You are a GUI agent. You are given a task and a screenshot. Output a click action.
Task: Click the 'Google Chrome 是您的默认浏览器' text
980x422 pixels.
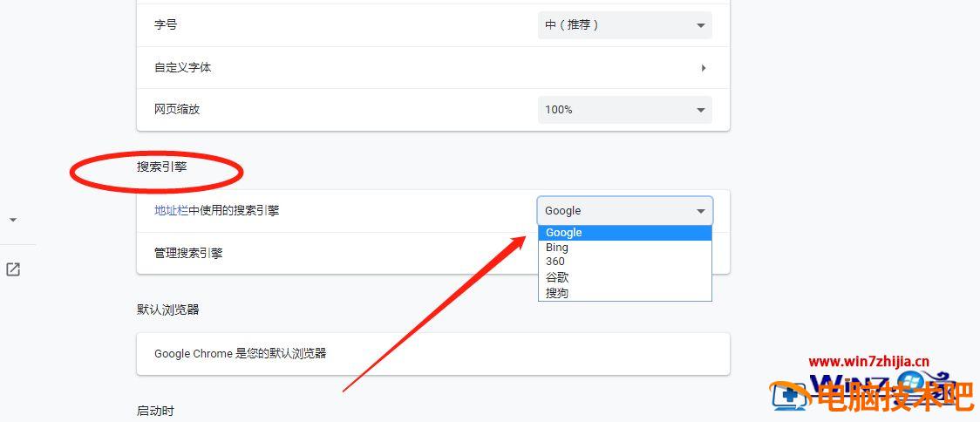pos(240,354)
